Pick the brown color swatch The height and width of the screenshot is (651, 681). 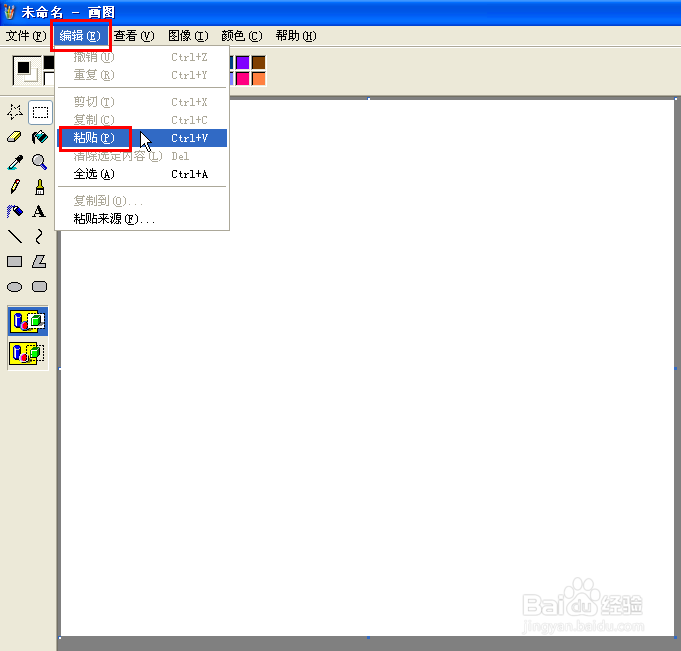click(258, 63)
